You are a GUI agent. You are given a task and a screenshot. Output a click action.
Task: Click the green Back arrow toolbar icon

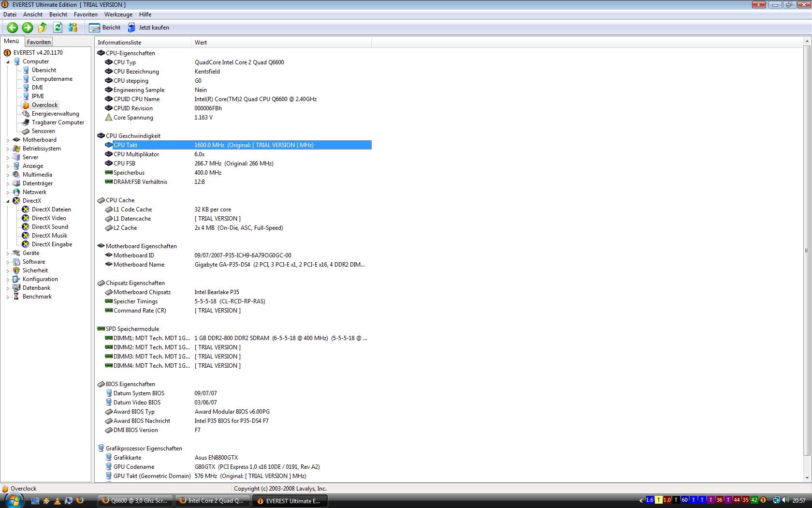tap(13, 28)
